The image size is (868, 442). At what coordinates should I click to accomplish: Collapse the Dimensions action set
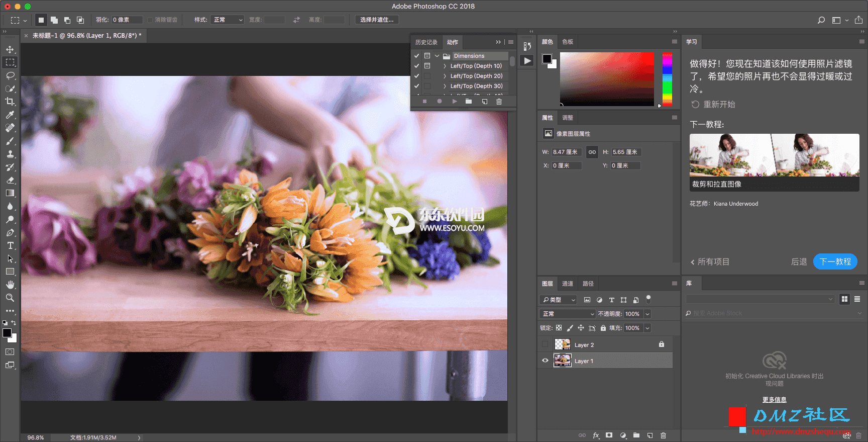[437, 56]
